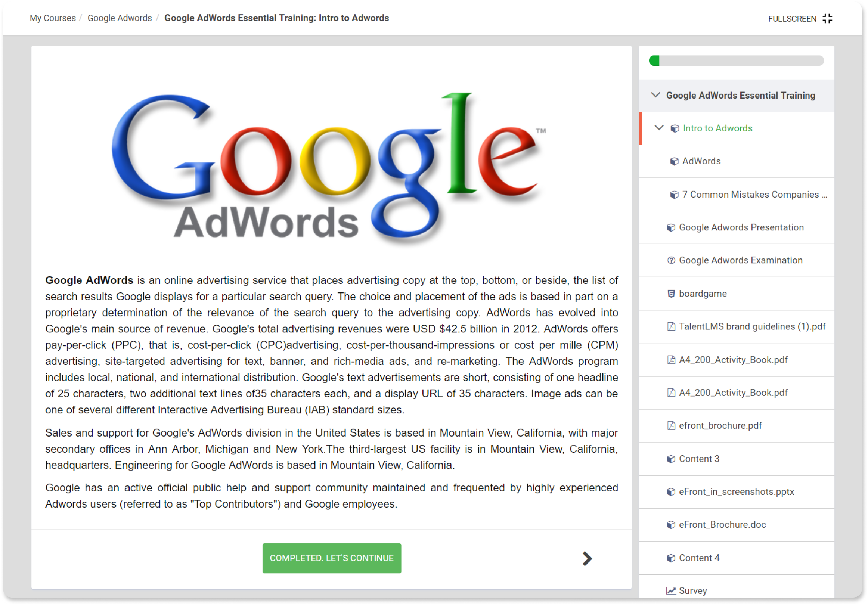Open TalentLMS brand guidelines (1).pdf
Viewport: 868px width, 605px height.
click(736, 327)
